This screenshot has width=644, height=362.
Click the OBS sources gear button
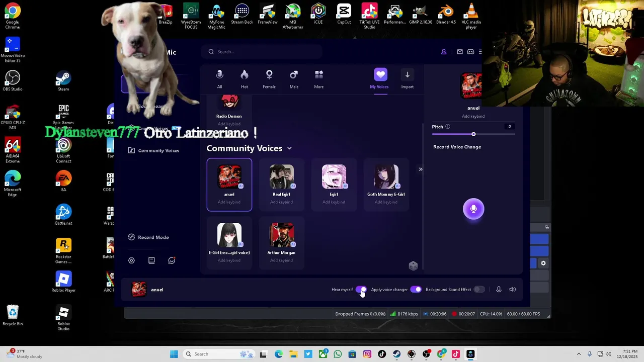click(543, 263)
